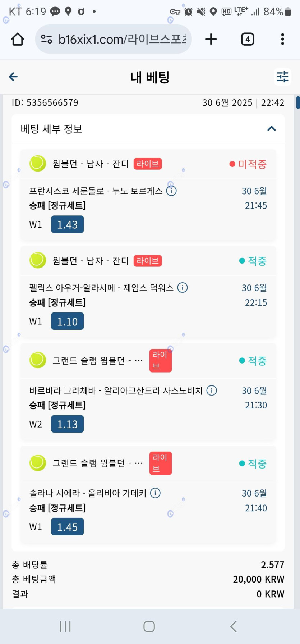Tap the address bar URL field
Viewport: 300px width, 644px height.
pyautogui.click(x=122, y=39)
